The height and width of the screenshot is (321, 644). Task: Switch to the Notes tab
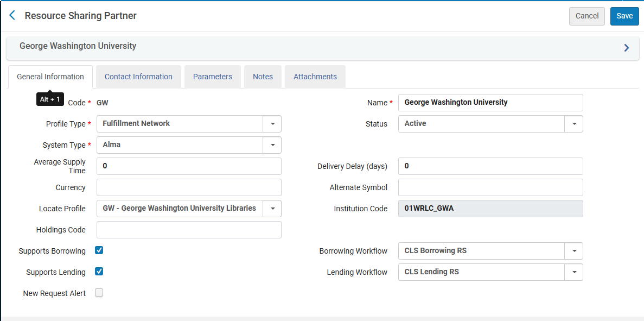(263, 77)
